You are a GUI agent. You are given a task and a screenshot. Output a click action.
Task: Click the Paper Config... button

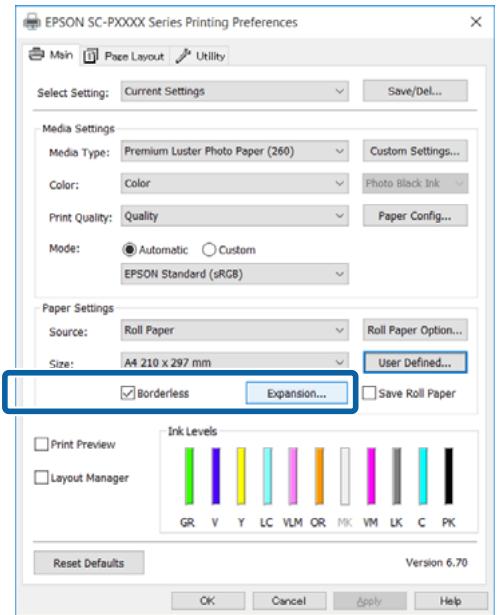(415, 216)
